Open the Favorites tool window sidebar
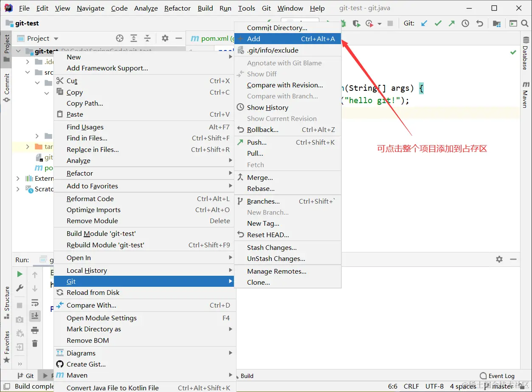532x392 pixels. point(6,347)
